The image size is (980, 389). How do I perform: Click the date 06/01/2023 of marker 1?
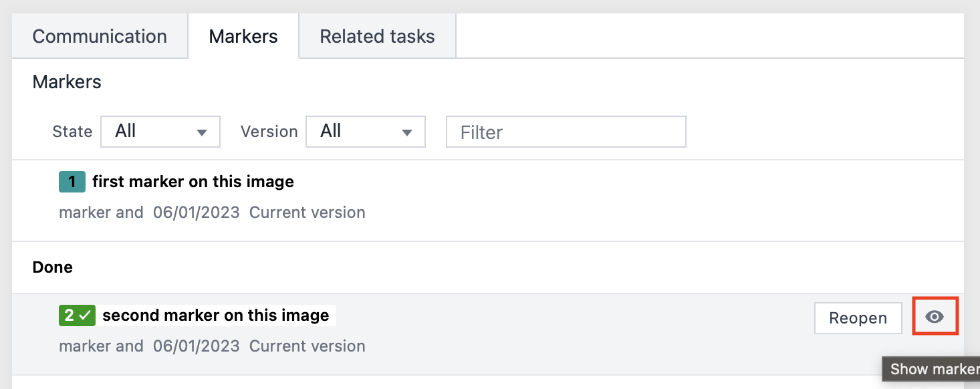[x=196, y=212]
